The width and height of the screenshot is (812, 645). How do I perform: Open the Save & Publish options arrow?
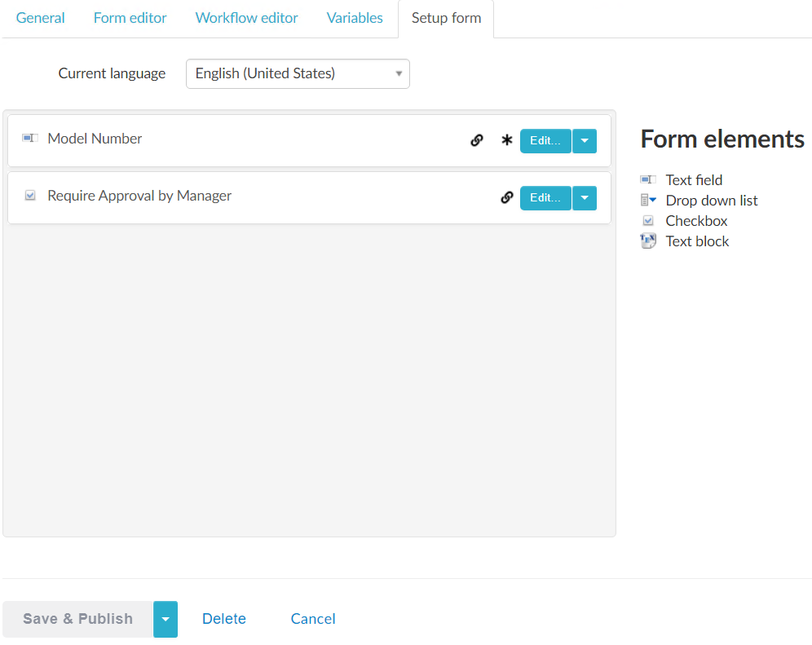point(165,619)
